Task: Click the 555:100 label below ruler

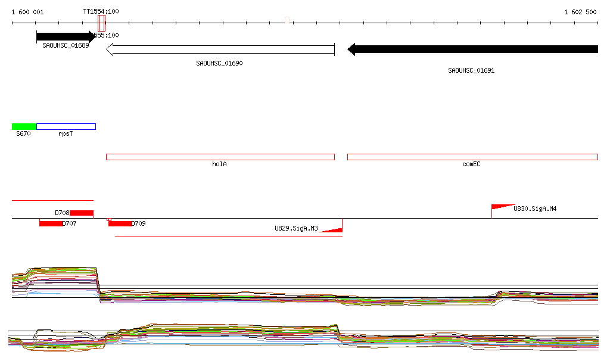Action: (x=107, y=35)
